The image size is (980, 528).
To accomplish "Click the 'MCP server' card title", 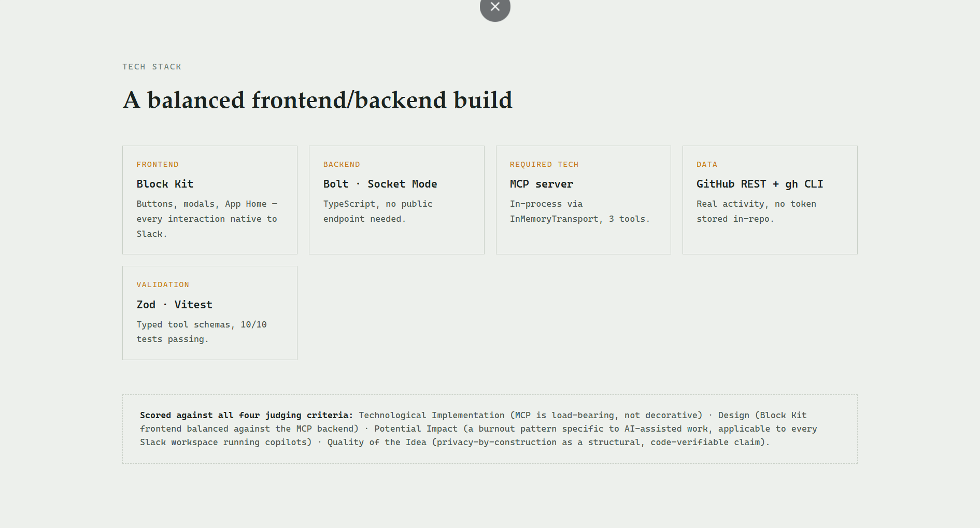I will point(542,184).
